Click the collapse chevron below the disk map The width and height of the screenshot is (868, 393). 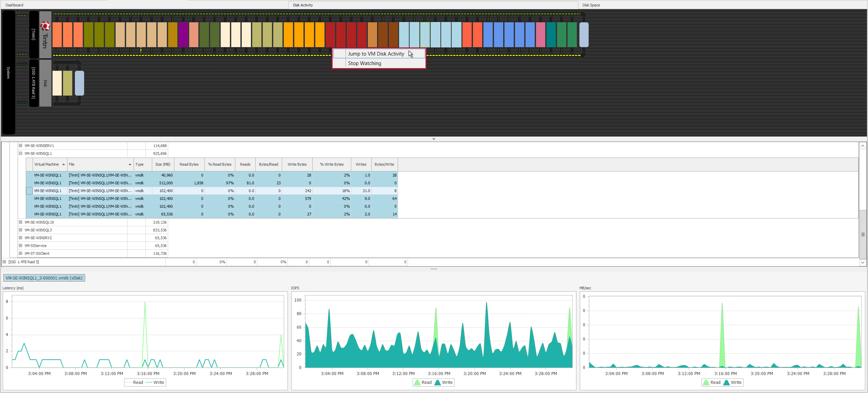(x=434, y=139)
